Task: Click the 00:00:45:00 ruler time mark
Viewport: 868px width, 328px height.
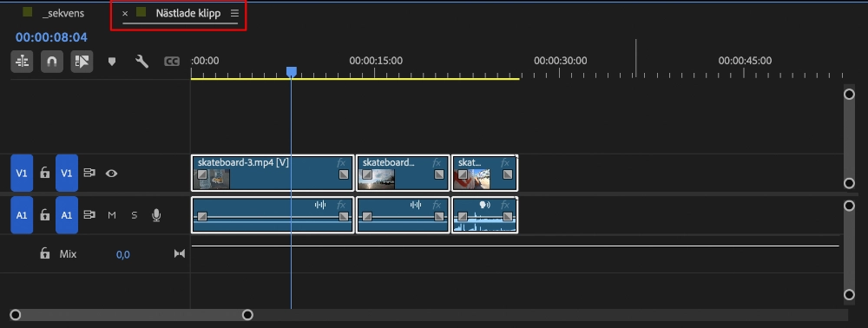Action: (745, 61)
